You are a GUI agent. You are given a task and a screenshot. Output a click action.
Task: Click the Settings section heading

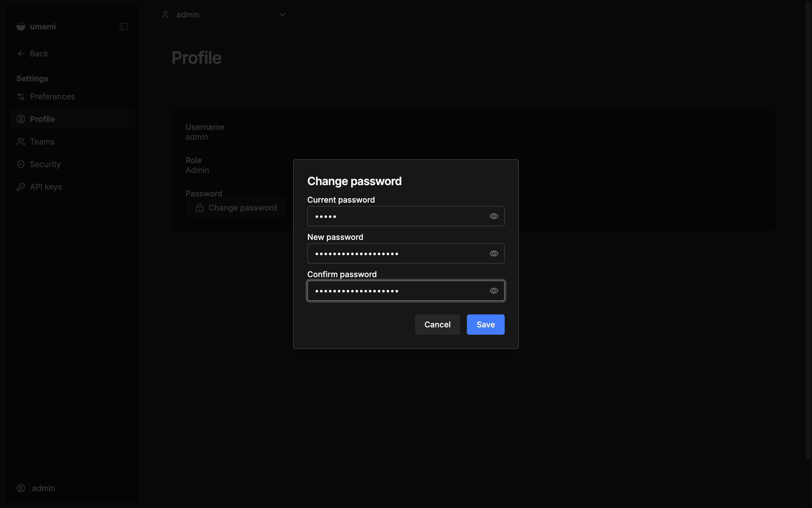coord(32,79)
